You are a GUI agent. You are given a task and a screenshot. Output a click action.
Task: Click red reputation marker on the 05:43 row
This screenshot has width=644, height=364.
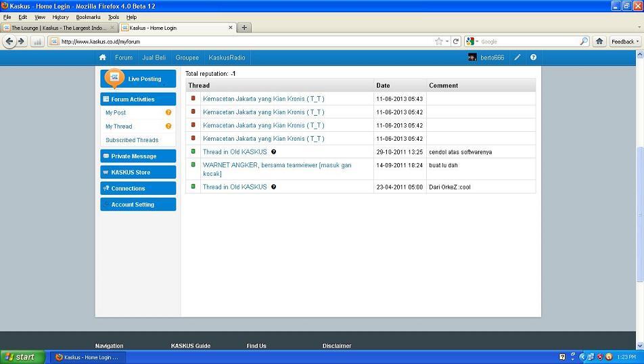tap(193, 98)
